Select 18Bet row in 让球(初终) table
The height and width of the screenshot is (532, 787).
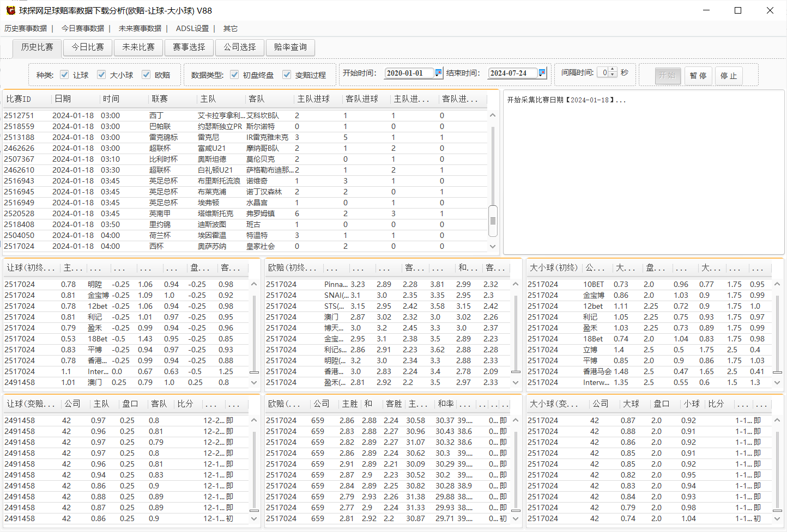click(x=126, y=339)
